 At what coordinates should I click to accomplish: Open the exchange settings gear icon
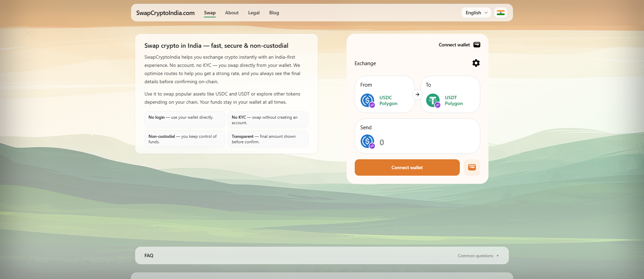(x=476, y=63)
